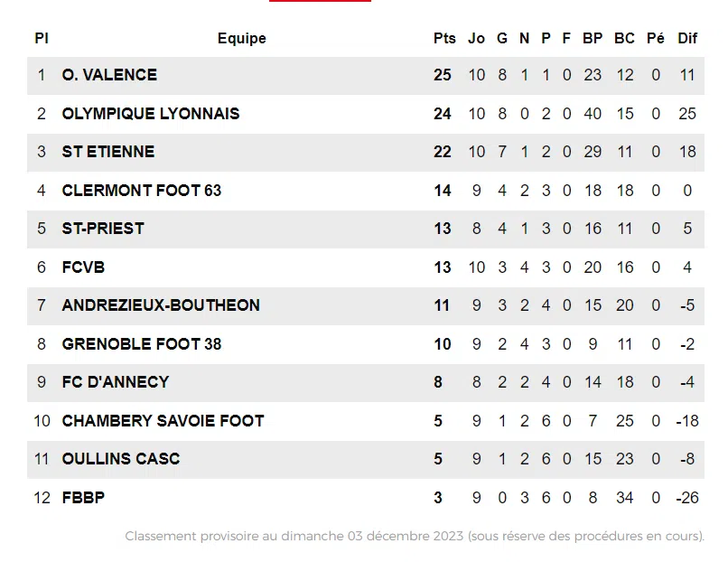
Task: Click the O. VALENCE team name
Action: 109,75
